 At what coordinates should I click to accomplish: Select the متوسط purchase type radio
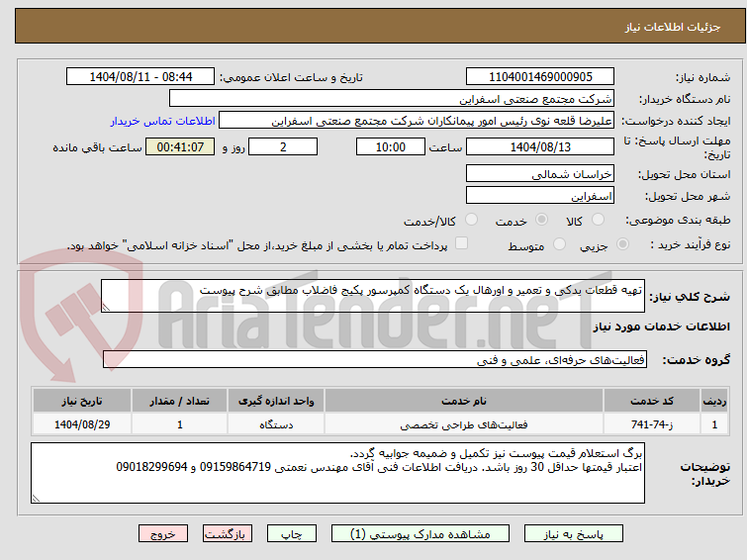click(x=559, y=244)
